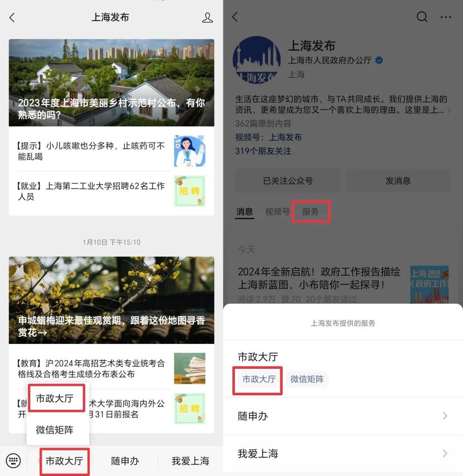The image size is (463, 476).
Task: Open the three-dots more menu
Action: pyautogui.click(x=446, y=17)
